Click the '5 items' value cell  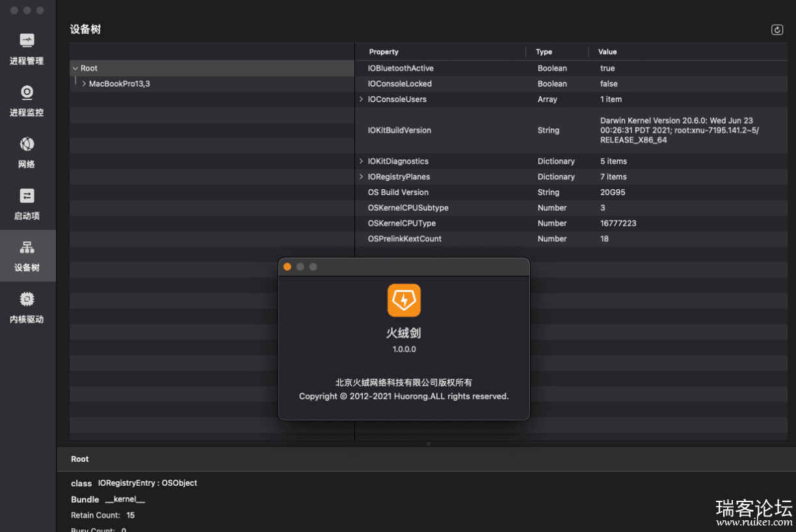[614, 161]
